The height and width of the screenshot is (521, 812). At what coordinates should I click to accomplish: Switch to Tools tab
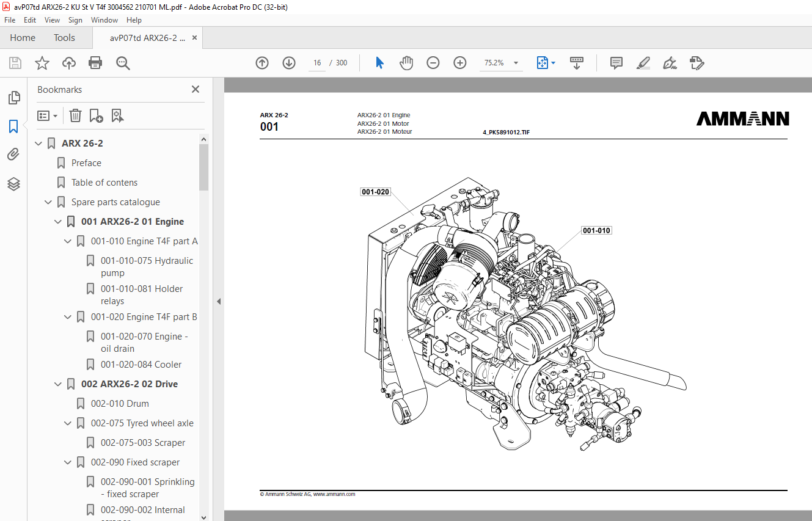[64, 38]
